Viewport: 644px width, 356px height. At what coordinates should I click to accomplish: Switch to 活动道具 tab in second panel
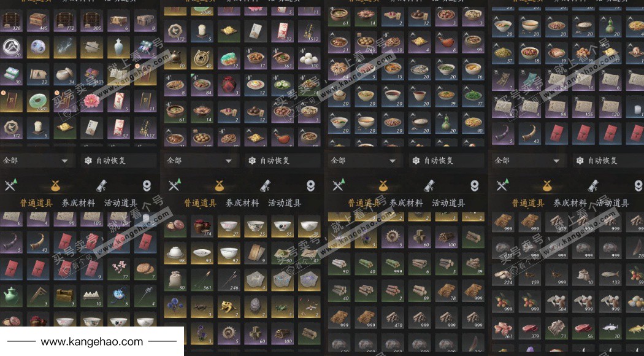pos(285,203)
